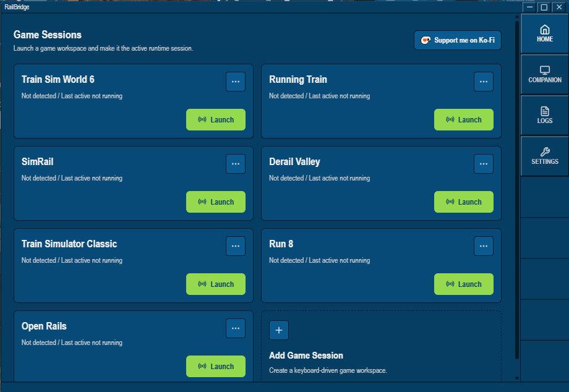Launch SimRail session
The image size is (569, 392).
coord(216,202)
